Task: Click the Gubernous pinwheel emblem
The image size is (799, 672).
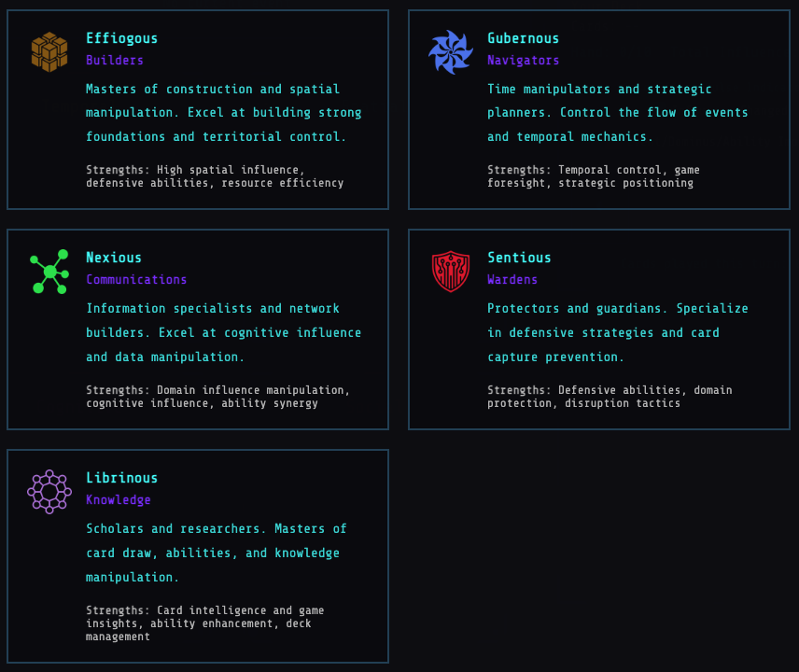Action: point(451,51)
